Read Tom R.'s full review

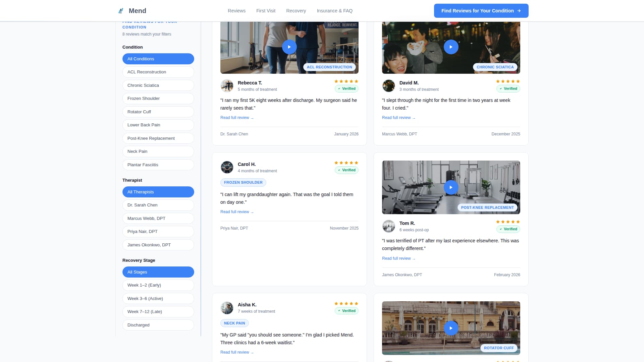(x=398, y=258)
